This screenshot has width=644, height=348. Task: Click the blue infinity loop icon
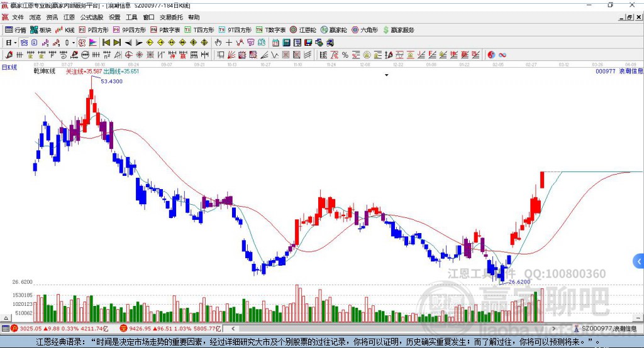pos(502,55)
